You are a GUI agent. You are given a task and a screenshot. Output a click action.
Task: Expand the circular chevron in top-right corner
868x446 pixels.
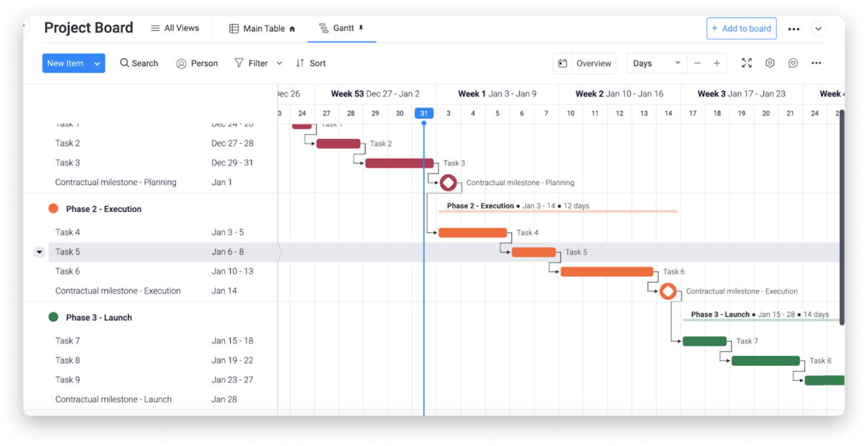point(818,29)
